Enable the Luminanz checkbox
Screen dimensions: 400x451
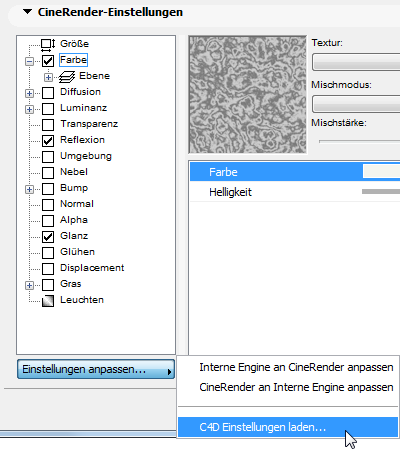[48, 109]
